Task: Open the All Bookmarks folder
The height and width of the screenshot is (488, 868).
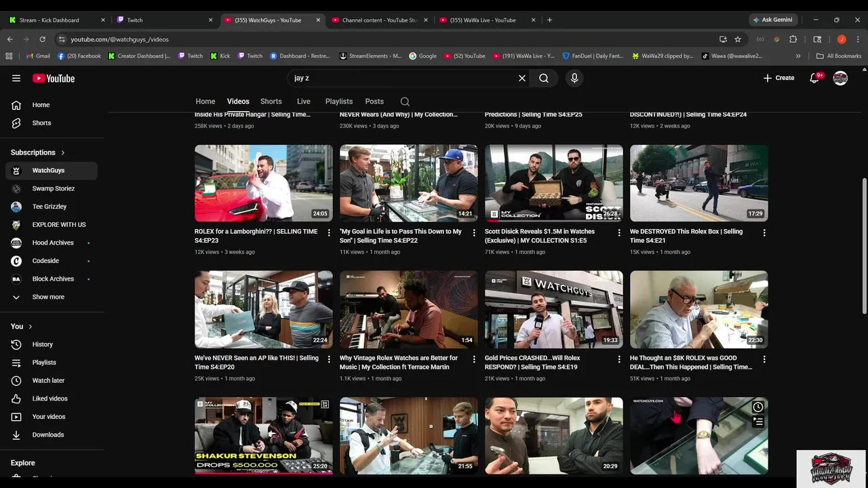Action: [x=840, y=56]
